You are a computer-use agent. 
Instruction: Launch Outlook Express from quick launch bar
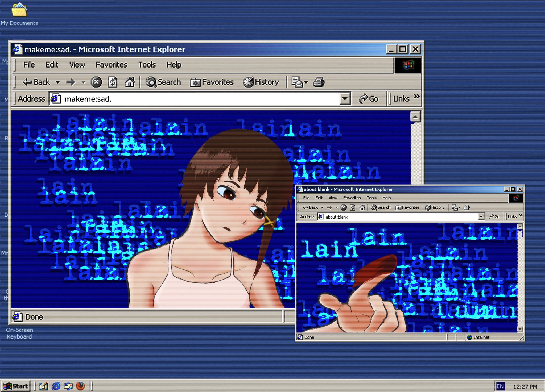[x=68, y=386]
